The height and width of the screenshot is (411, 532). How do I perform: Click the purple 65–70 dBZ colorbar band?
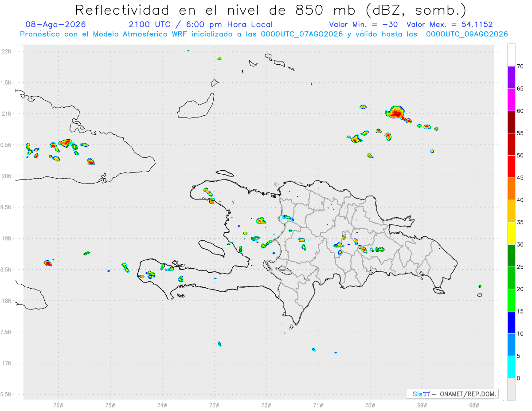point(511,77)
